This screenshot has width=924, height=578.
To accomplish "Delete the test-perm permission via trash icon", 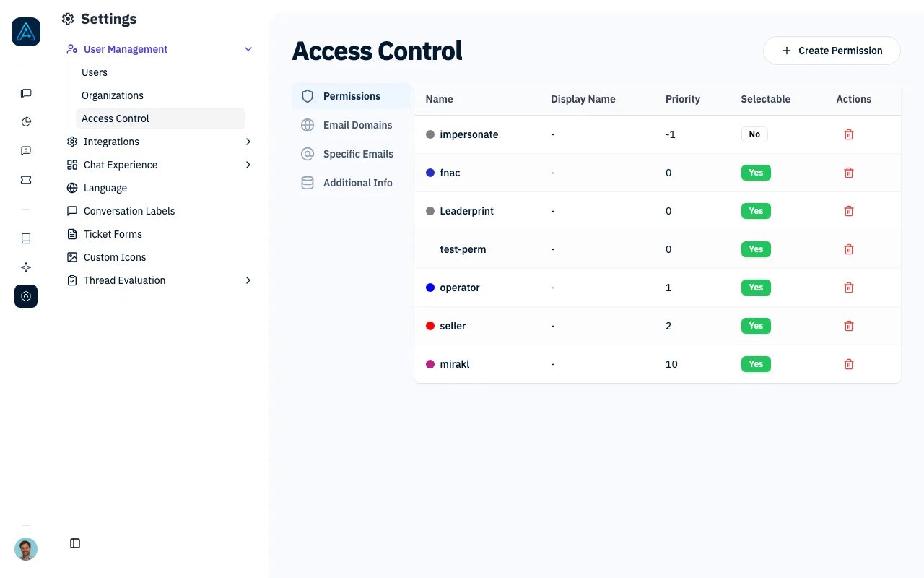I will pyautogui.click(x=849, y=249).
